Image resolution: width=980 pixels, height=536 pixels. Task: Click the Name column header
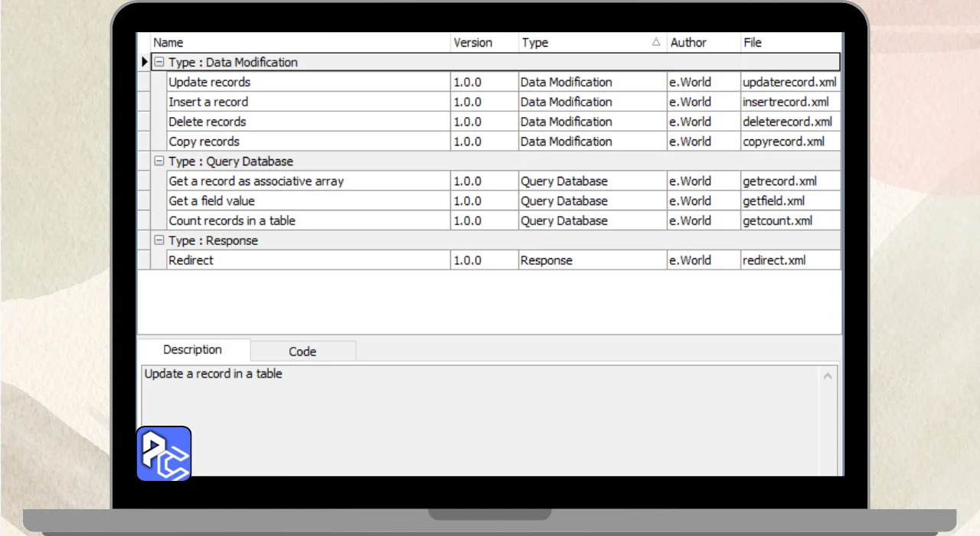click(299, 43)
